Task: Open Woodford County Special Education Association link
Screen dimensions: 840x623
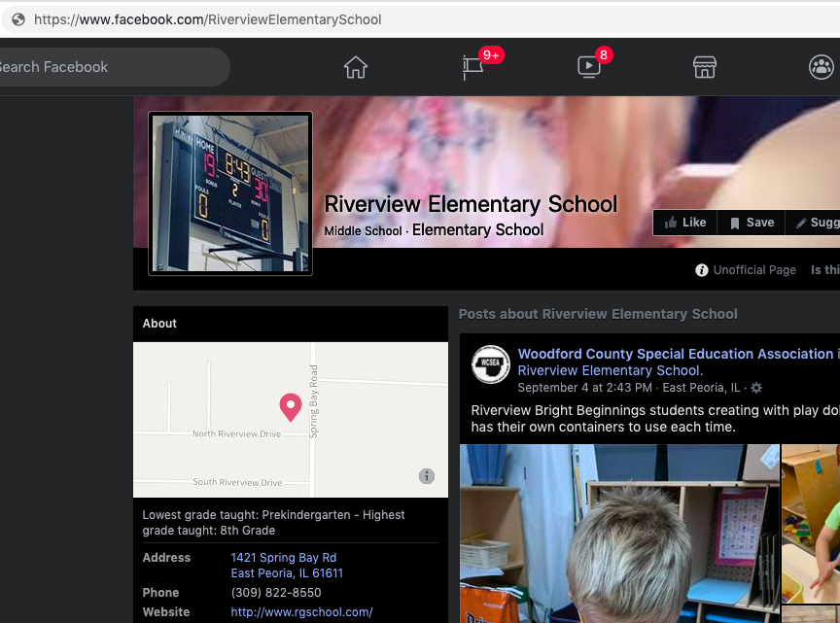Action: 676,354
